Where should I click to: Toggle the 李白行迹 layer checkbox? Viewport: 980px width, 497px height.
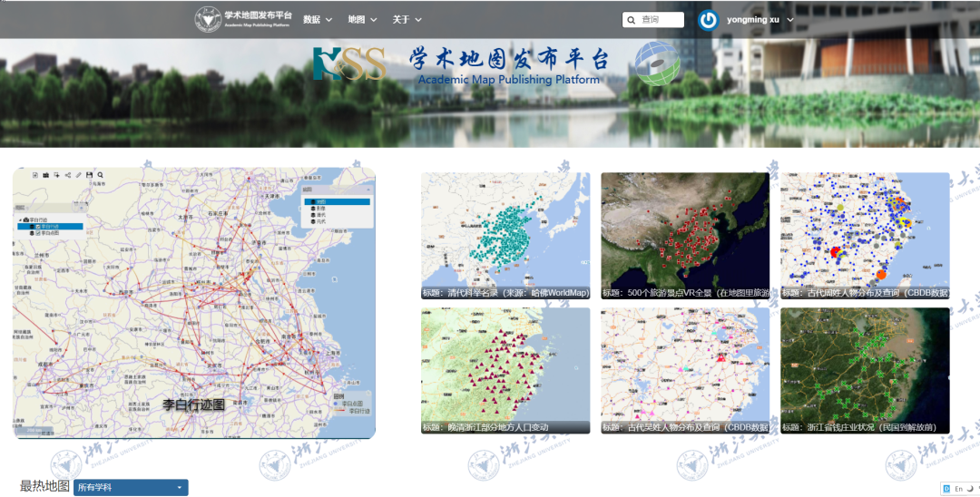coord(37,227)
